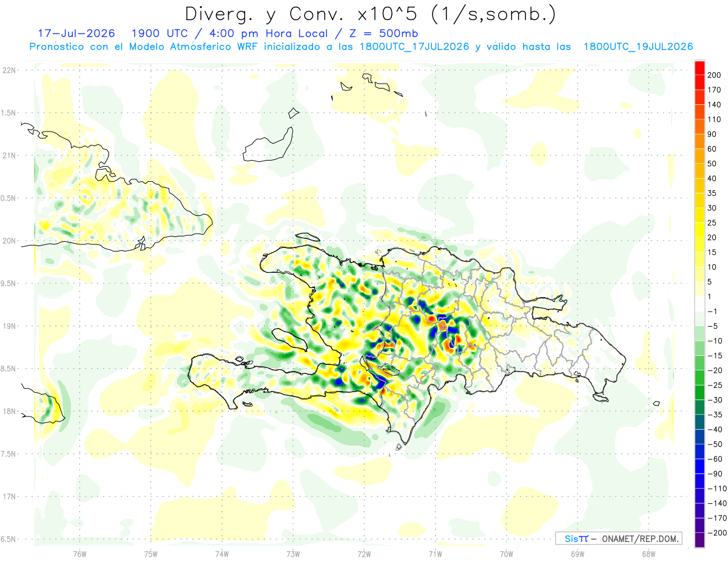Viewport: 728px width, 562px height.
Task: Click the top red swatch above 200
Action: coord(699,67)
